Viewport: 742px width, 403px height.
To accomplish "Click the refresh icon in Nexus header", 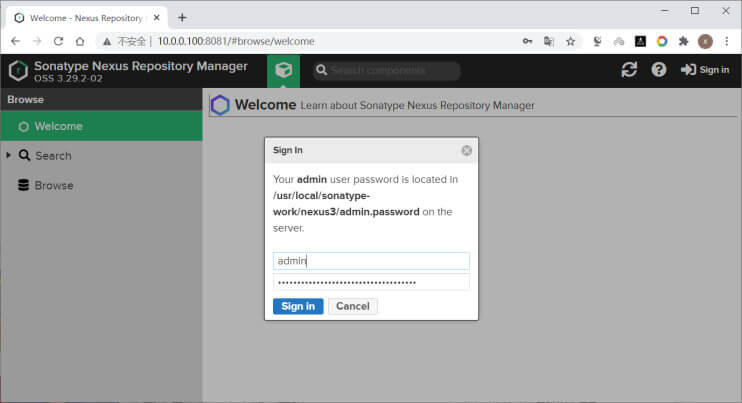I will click(x=629, y=70).
